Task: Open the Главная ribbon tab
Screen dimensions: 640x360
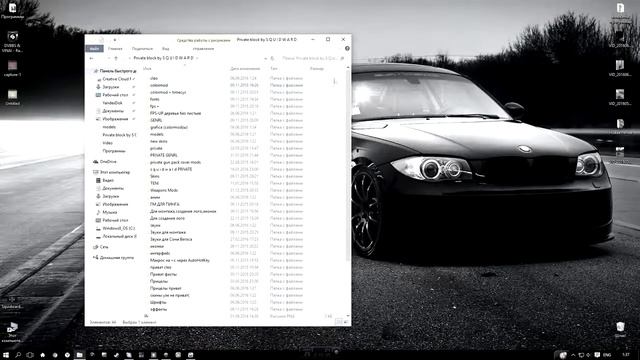Action: (x=115, y=49)
